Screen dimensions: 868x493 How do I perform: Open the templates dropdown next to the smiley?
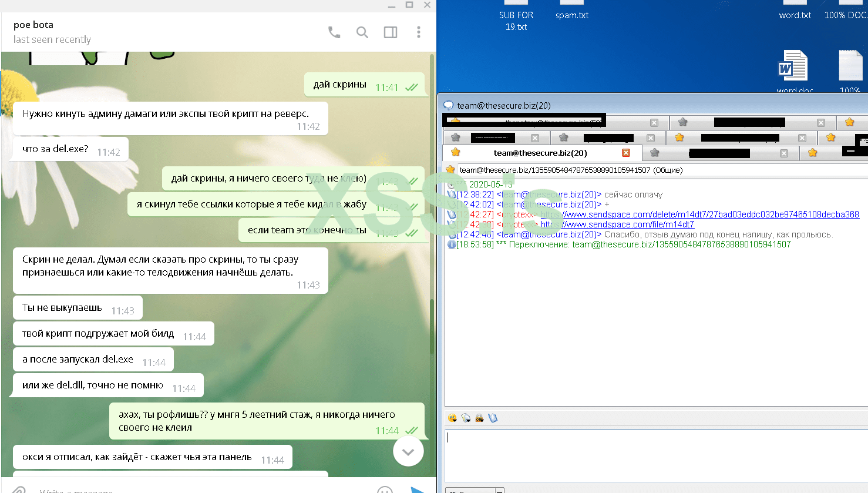466,418
